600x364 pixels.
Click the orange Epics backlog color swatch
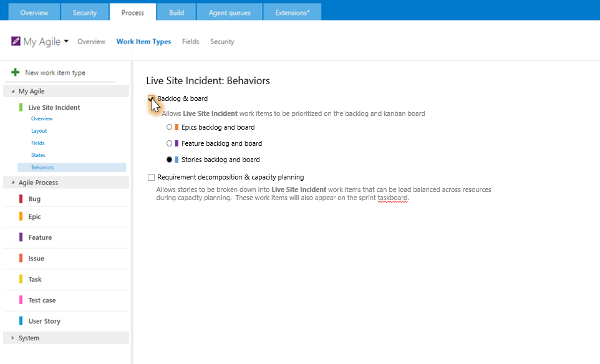tap(177, 127)
